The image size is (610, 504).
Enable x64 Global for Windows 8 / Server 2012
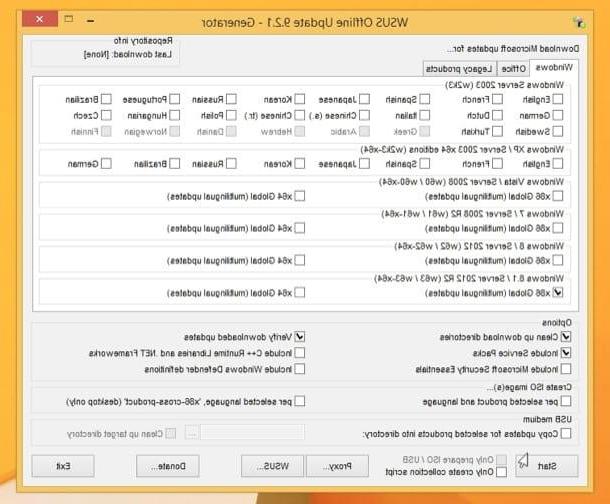[x=300, y=260]
